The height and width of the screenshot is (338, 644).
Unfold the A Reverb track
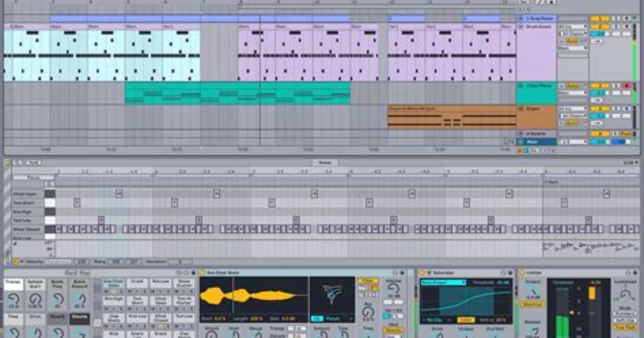click(521, 134)
